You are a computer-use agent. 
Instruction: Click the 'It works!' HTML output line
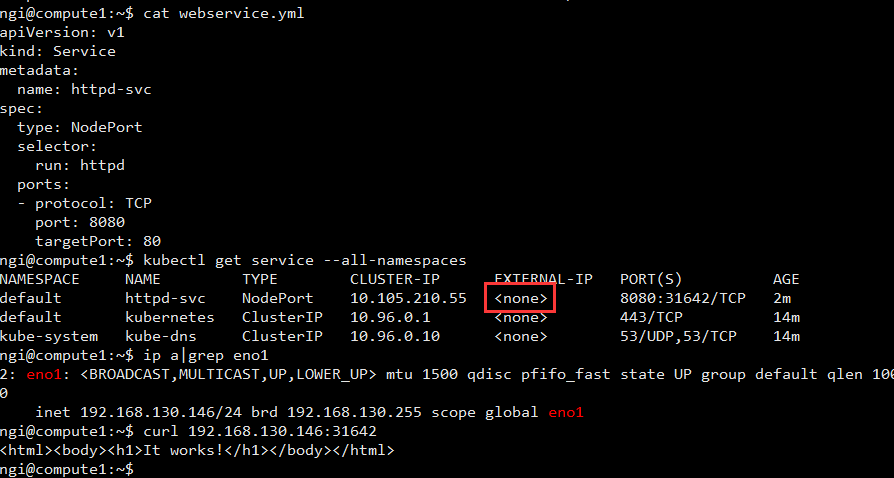[197, 450]
